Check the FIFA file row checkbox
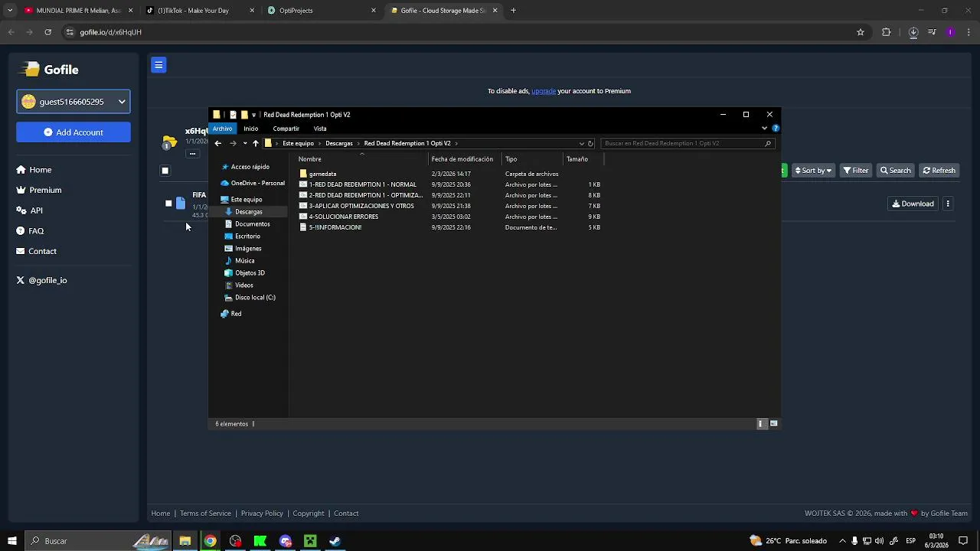 coord(168,204)
